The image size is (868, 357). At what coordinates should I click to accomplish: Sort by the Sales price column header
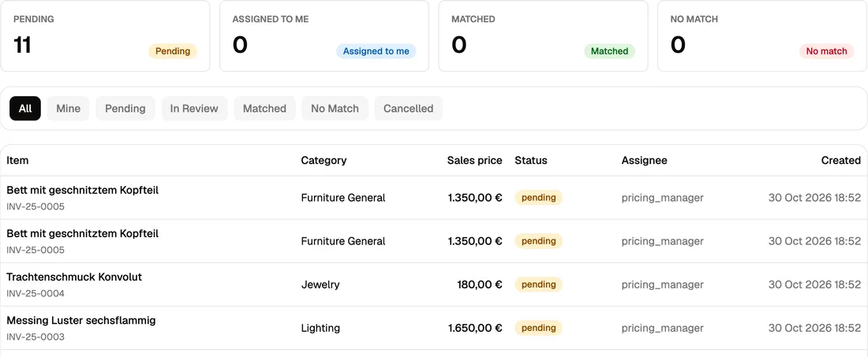[x=474, y=160]
